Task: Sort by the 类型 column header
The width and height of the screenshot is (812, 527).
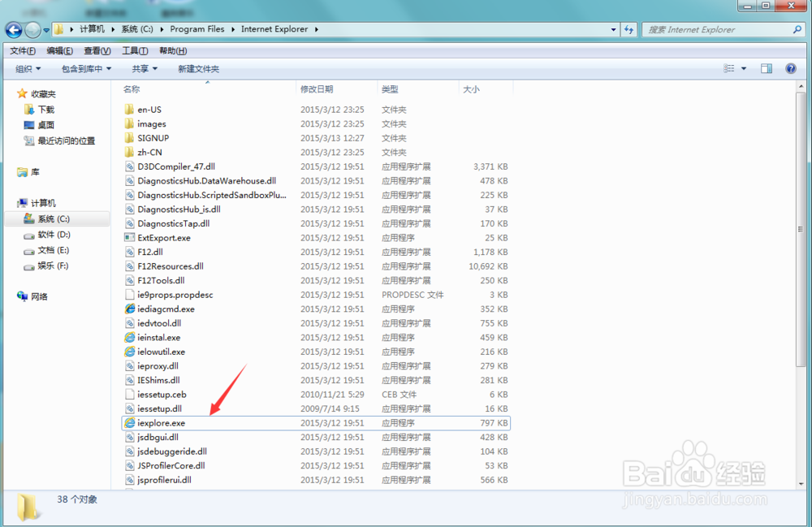Action: (390, 89)
